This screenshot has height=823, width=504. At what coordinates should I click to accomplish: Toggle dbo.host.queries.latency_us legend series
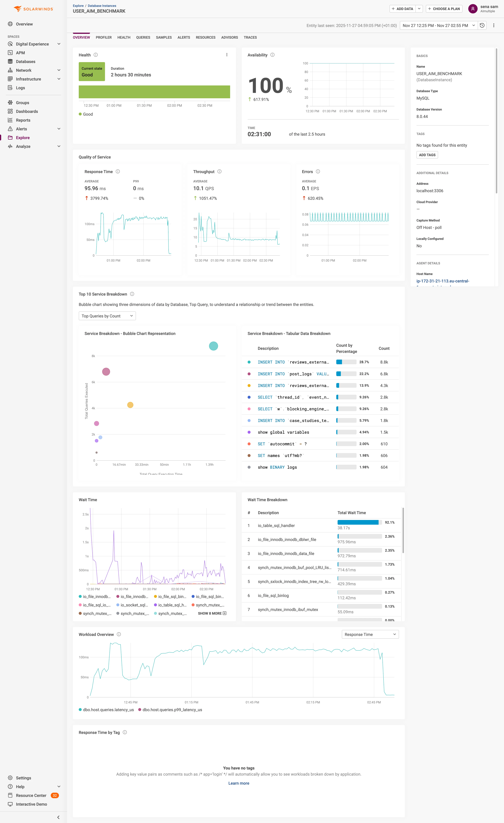coord(106,710)
